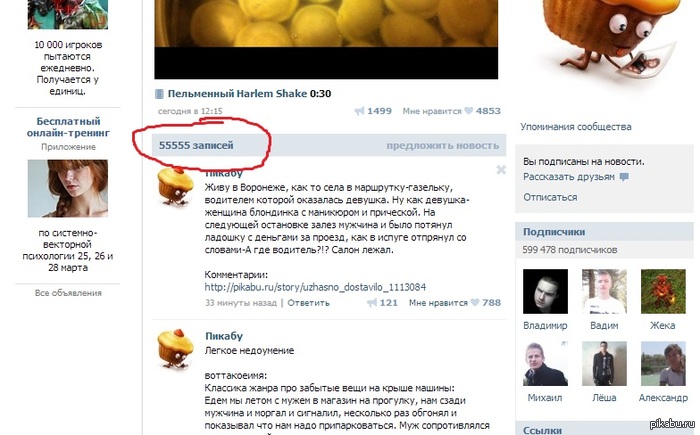This screenshot has height=435, width=700.
Task: Click the share megaphone icon beside 1499
Action: [359, 111]
